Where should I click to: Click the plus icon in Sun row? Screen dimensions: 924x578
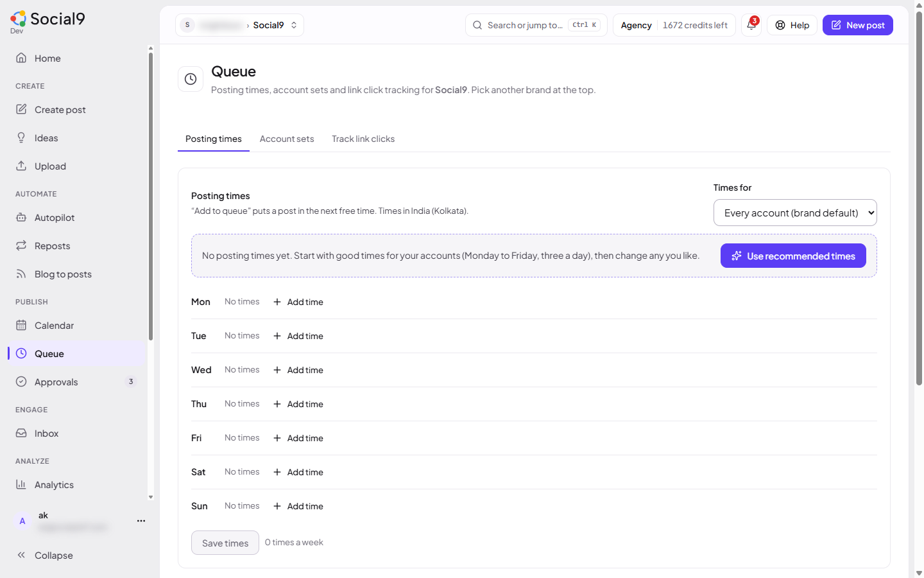(x=277, y=506)
